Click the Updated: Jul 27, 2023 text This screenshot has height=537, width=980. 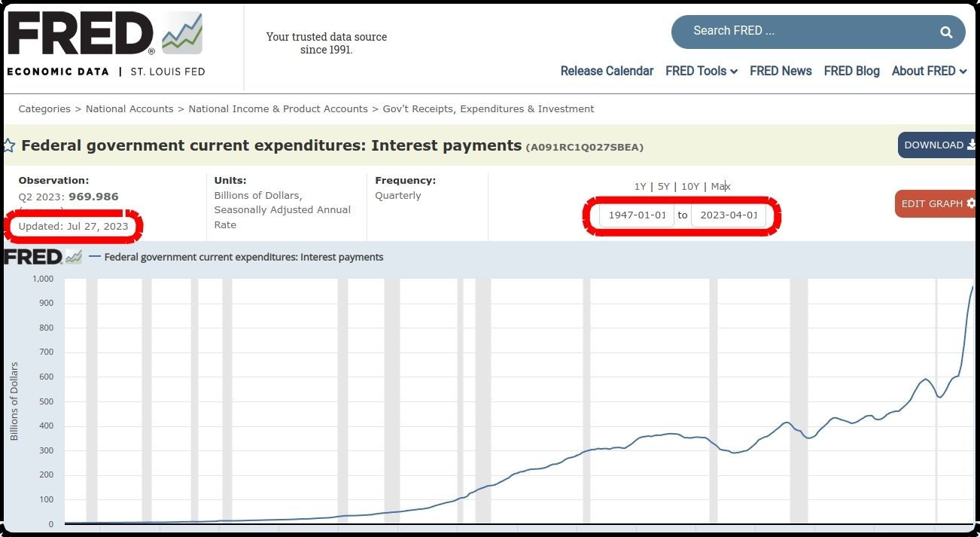tap(73, 226)
